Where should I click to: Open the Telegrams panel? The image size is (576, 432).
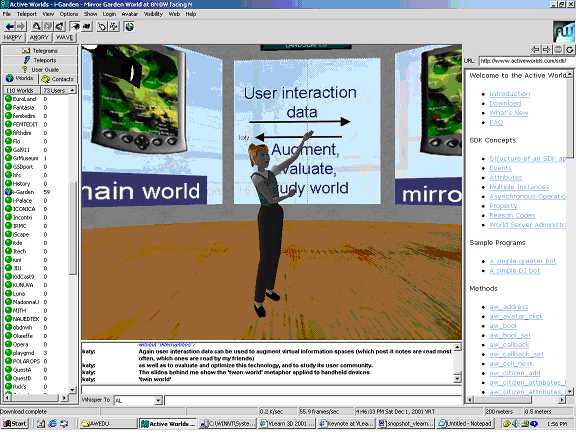[x=40, y=50]
